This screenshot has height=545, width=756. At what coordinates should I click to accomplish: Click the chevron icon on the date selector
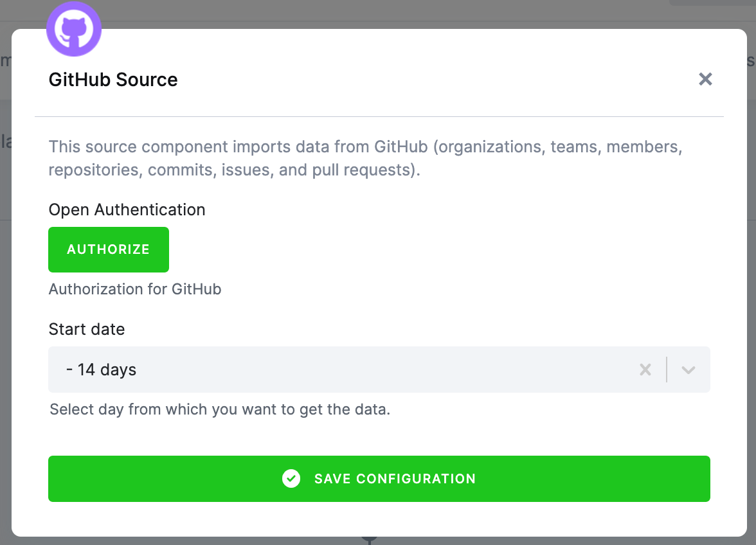point(688,370)
